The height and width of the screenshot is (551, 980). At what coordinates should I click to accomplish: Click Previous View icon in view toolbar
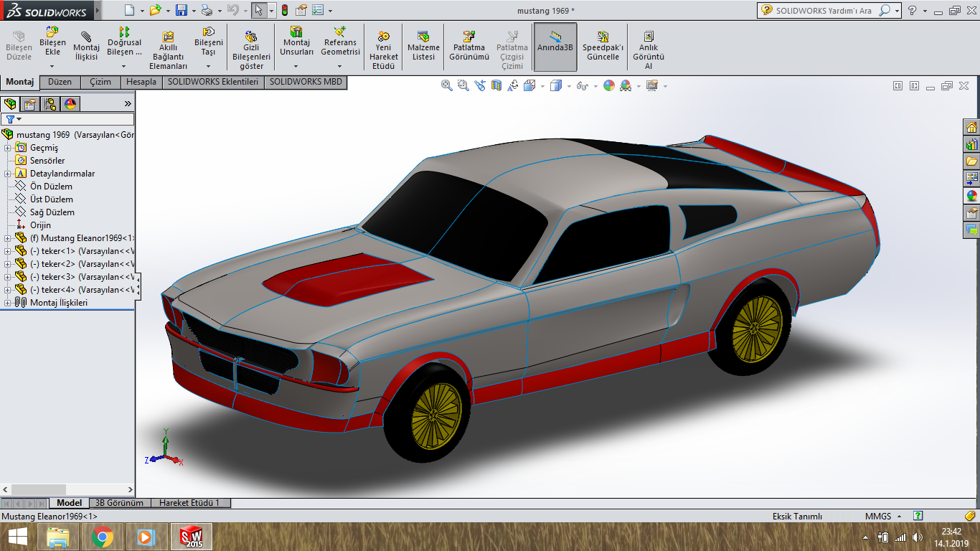pos(480,85)
